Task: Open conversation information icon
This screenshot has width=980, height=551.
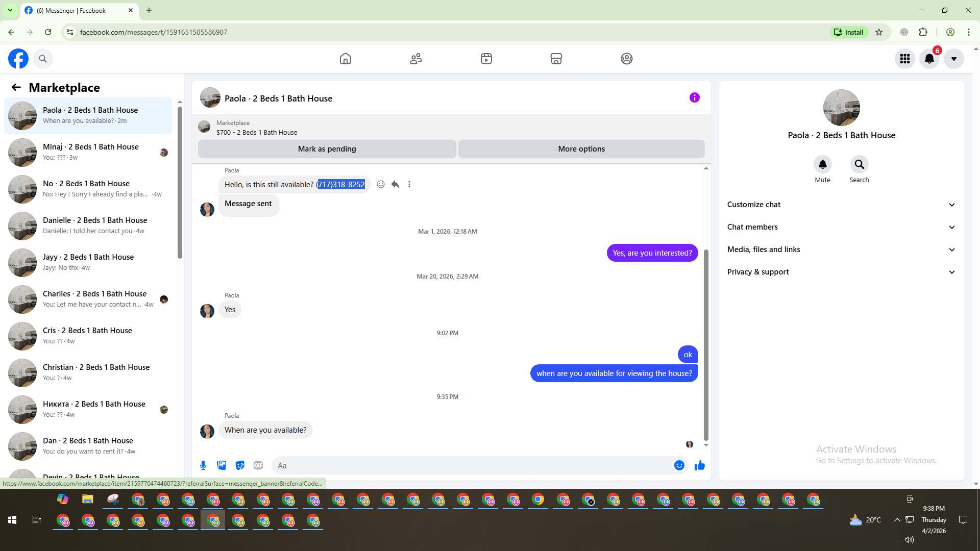Action: tap(695, 97)
